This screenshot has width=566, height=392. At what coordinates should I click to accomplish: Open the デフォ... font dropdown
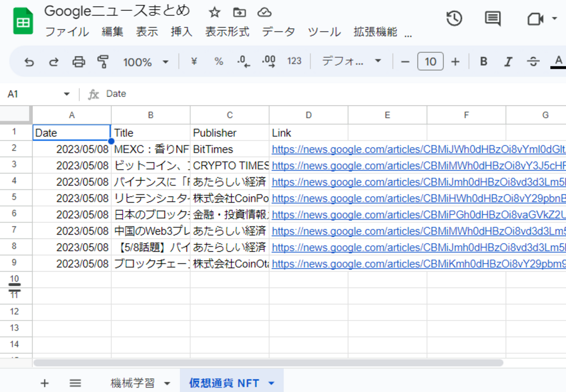(x=351, y=61)
